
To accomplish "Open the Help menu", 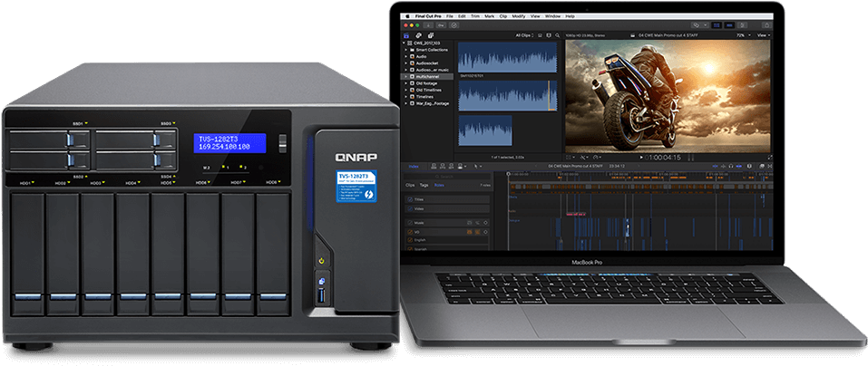I will (x=571, y=16).
